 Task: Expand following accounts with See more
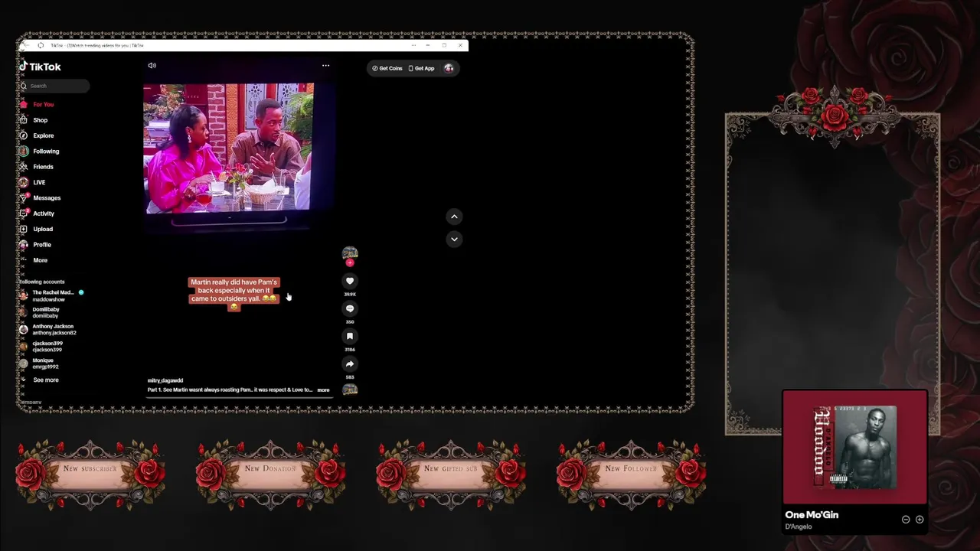[45, 380]
